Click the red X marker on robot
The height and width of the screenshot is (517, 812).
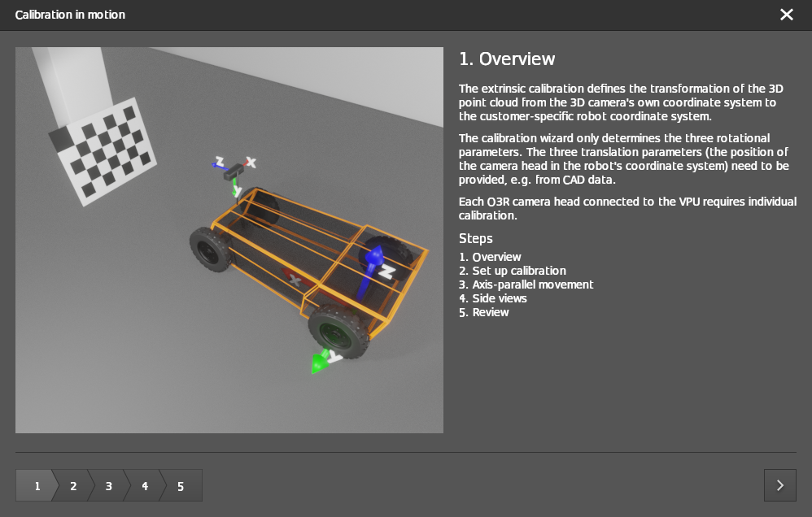click(x=294, y=280)
